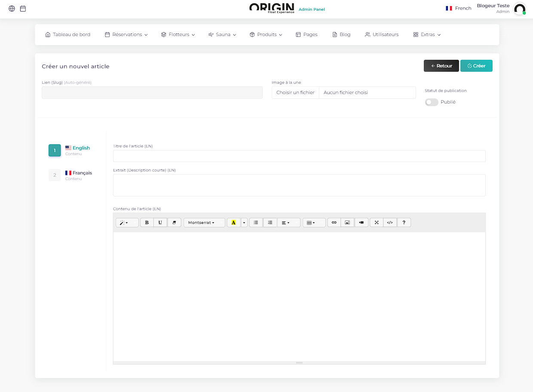Expand the Flotteurs menu

[x=178, y=34]
